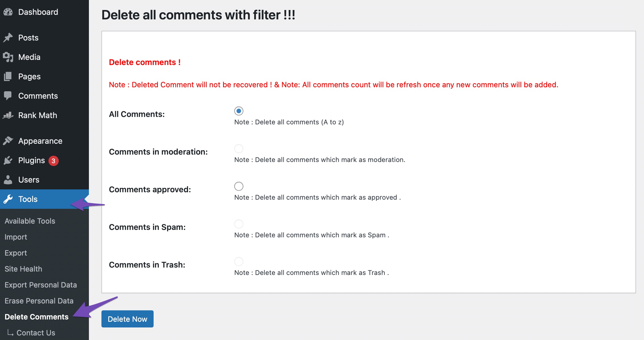Click the Posts icon in sidebar
This screenshot has width=644, height=340.
[x=8, y=38]
